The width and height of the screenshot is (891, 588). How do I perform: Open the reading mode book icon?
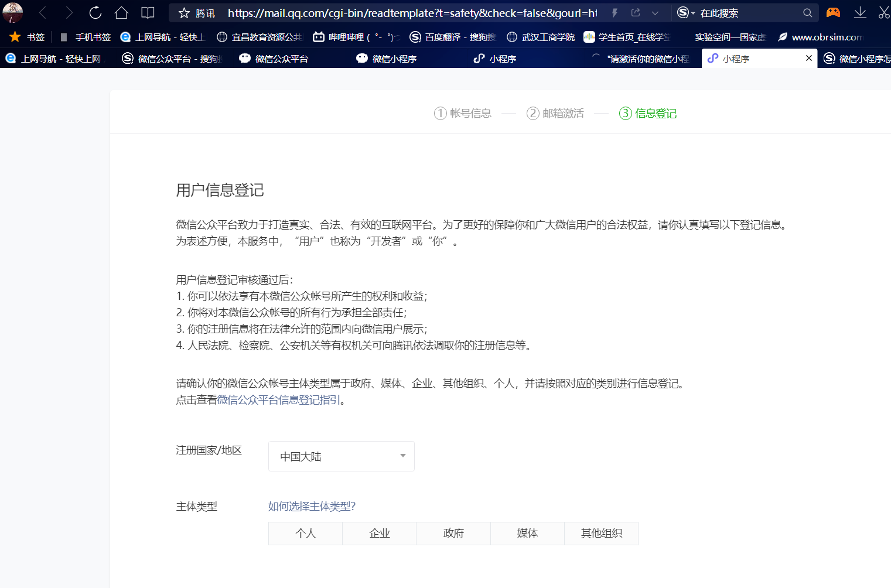pyautogui.click(x=148, y=13)
